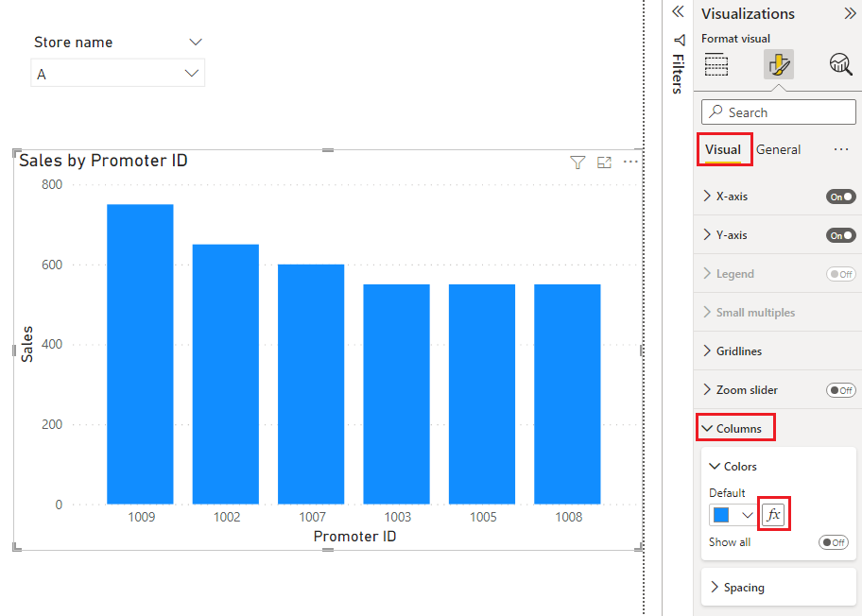This screenshot has width=862, height=616.
Task: Expand the Y-axis section
Action: tap(708, 234)
